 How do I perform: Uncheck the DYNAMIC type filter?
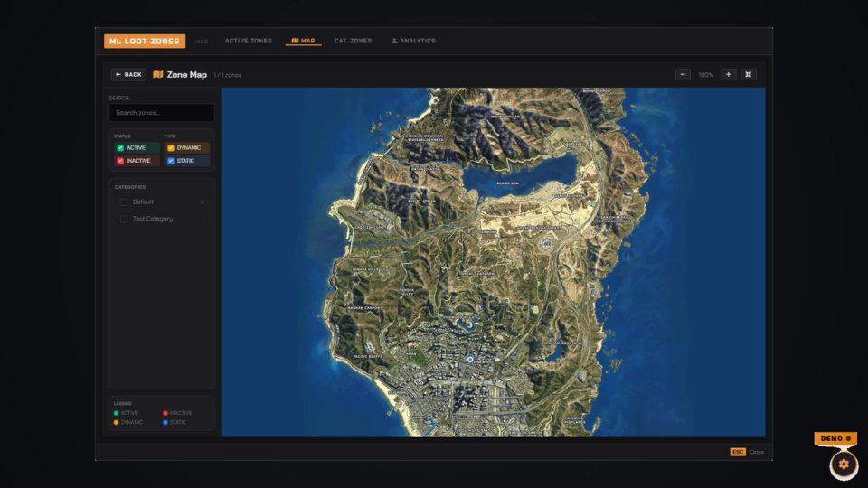coord(187,147)
